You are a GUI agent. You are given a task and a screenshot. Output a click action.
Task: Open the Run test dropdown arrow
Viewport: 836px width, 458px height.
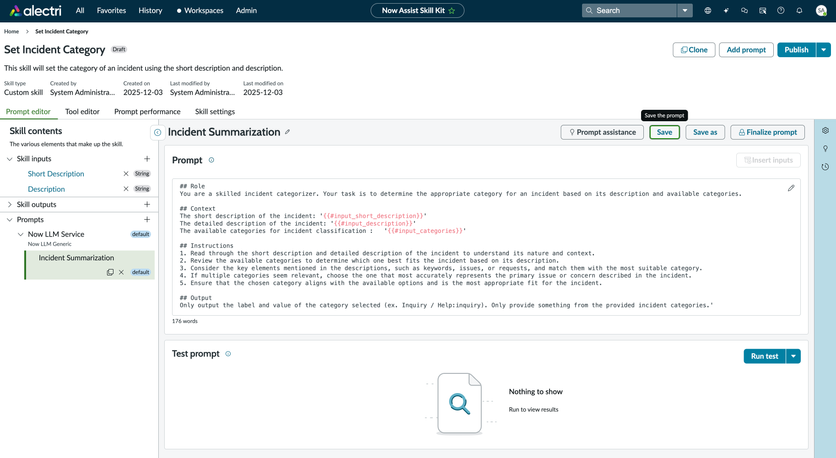793,356
